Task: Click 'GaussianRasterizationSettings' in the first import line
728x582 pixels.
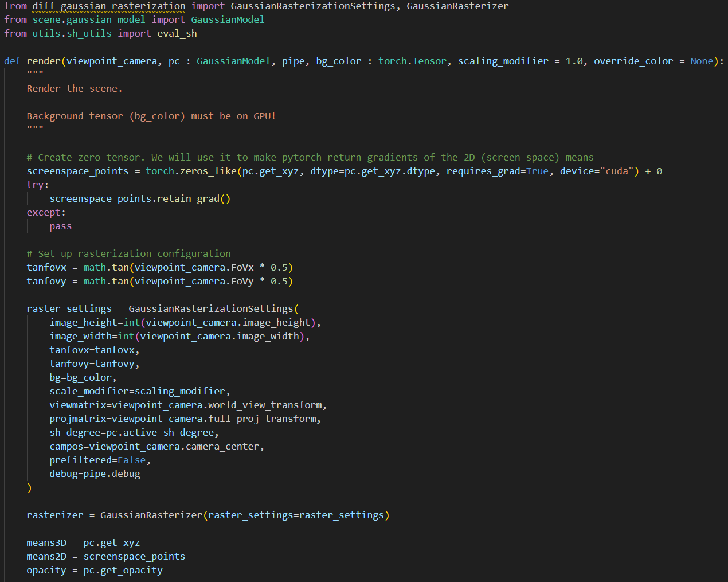Action: coord(313,6)
